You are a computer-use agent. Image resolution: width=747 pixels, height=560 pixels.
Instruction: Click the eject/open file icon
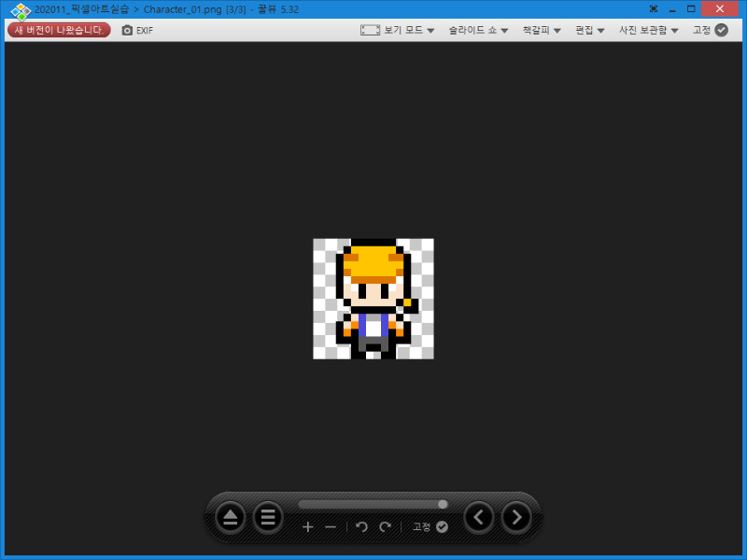click(x=230, y=517)
